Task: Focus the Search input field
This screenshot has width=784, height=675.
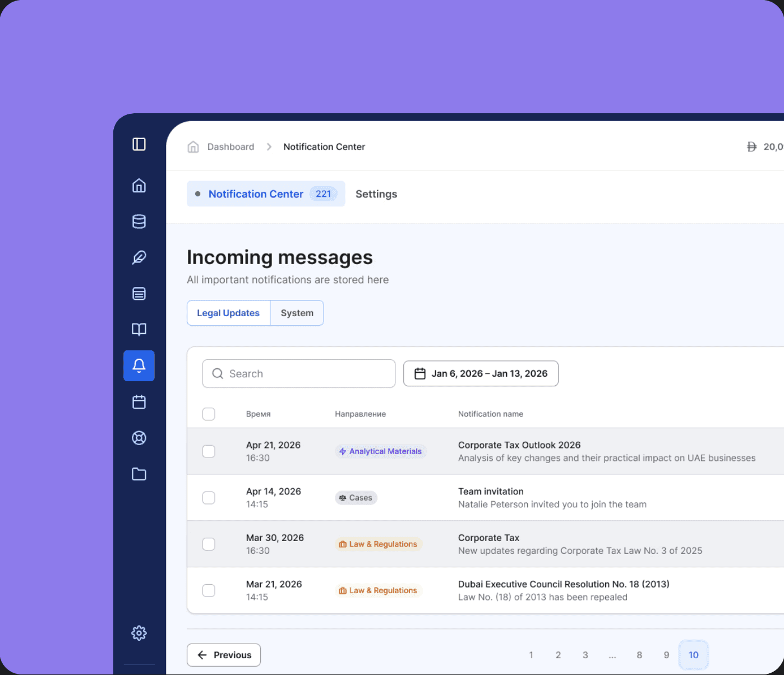Action: point(299,373)
